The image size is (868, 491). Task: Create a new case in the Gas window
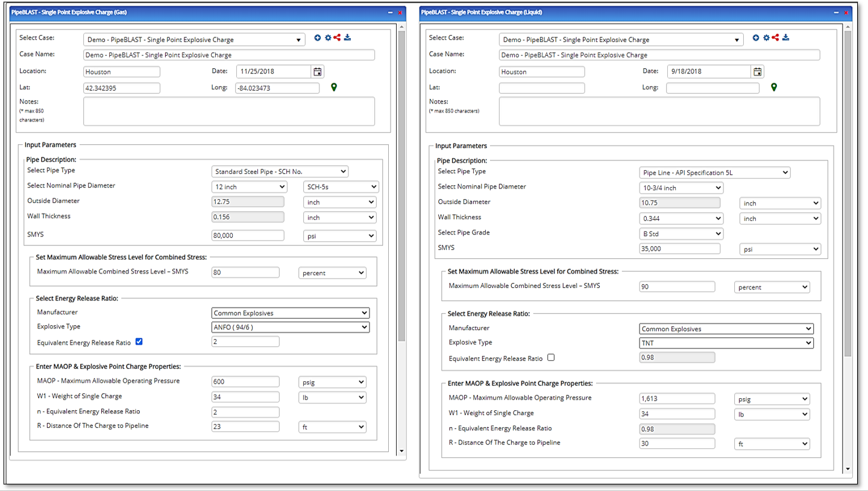[x=318, y=37]
